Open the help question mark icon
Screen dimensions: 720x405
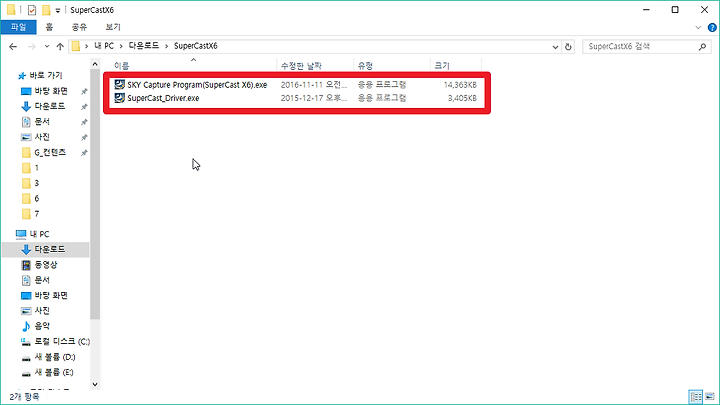tap(712, 28)
